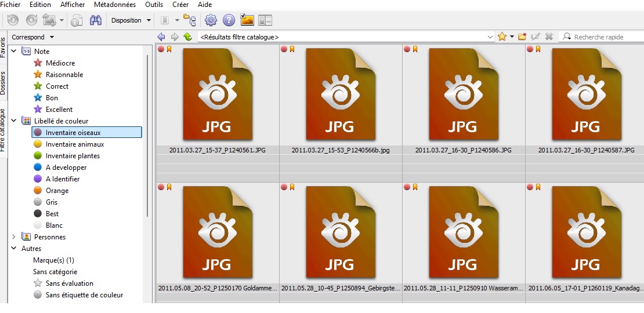
Task: Expand the Personnes tree node
Action: pyautogui.click(x=13, y=236)
